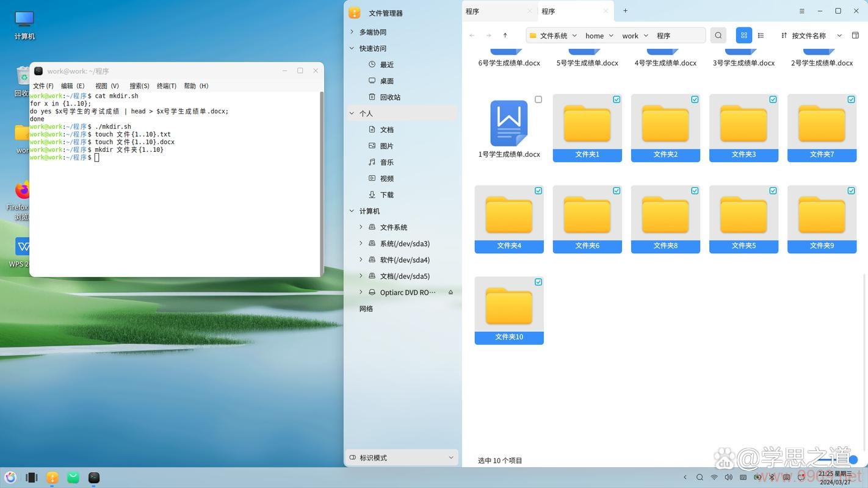Open the file manager search

point(718,35)
